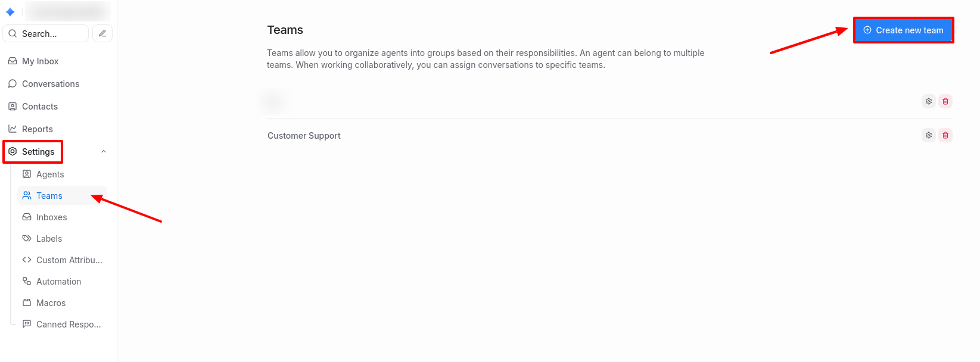This screenshot has height=362, width=980.
Task: Go to Automation settings
Action: click(58, 282)
